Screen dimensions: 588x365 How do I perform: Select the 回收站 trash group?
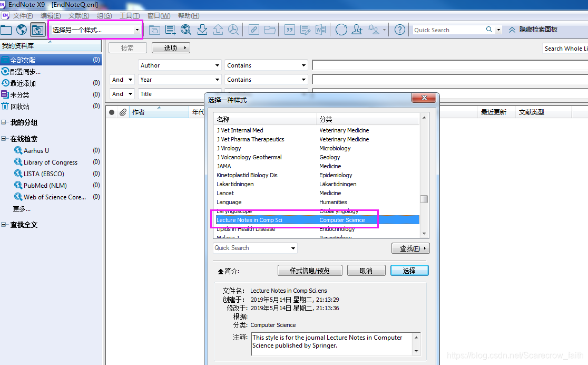(x=51, y=106)
